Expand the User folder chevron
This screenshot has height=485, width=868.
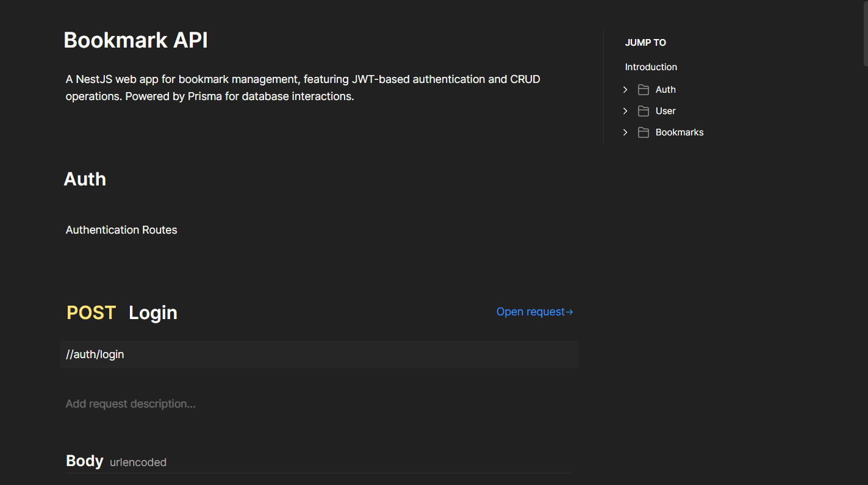[x=625, y=111]
